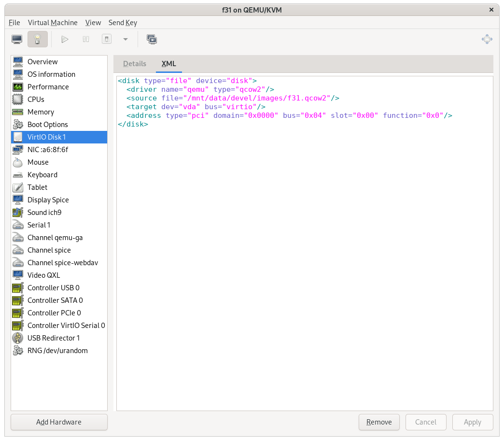Select Memory hardware entry
Viewport: 504px width, 441px height.
pyautogui.click(x=59, y=112)
